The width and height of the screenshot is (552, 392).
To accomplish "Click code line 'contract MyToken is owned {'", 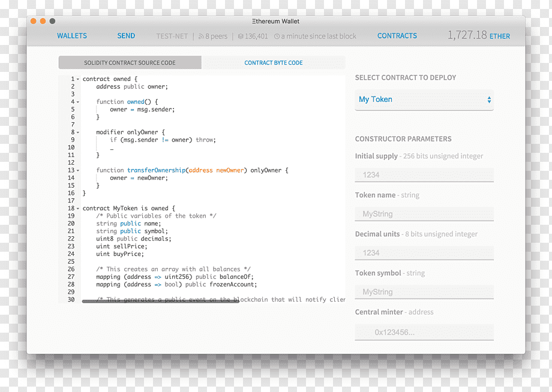I will (x=129, y=209).
